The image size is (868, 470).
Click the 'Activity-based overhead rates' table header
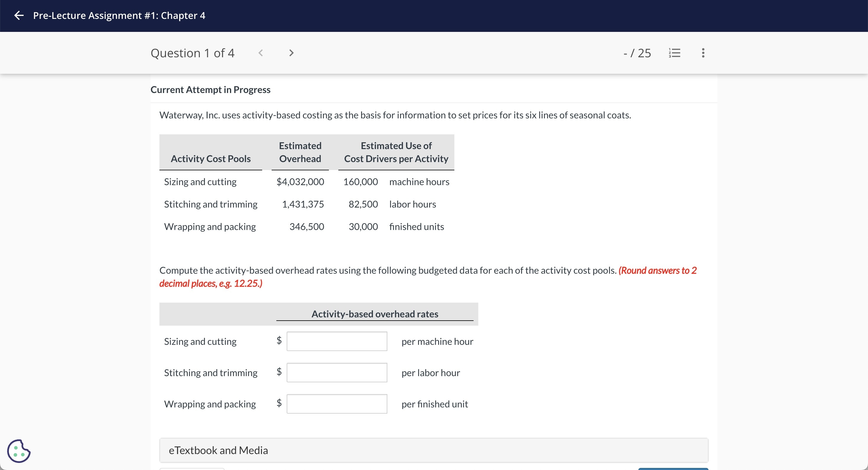coord(374,314)
